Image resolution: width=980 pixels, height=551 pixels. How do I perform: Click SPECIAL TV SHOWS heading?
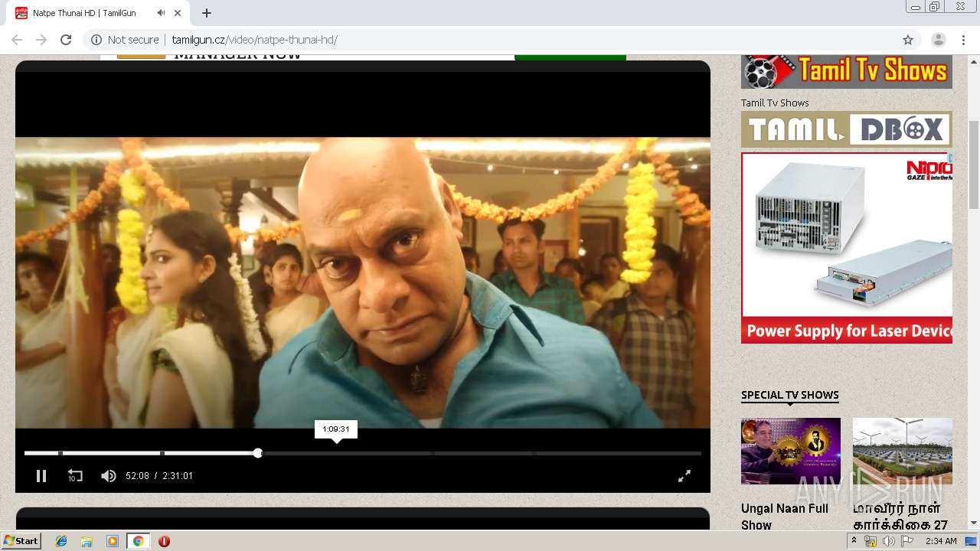tap(790, 395)
